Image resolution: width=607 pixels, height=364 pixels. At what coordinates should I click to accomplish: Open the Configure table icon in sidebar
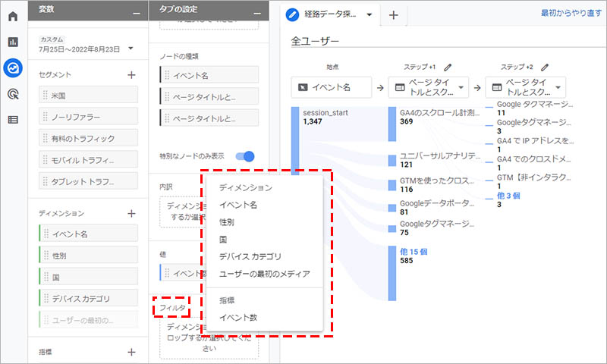coord(13,120)
